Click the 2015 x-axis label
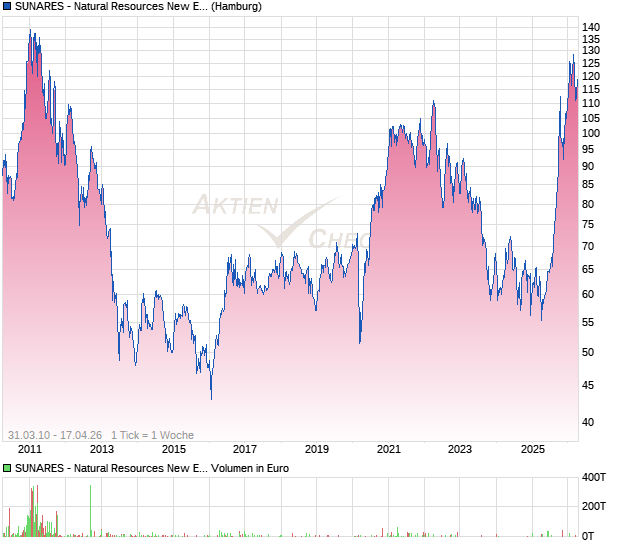The height and width of the screenshot is (546, 620). pos(174,449)
